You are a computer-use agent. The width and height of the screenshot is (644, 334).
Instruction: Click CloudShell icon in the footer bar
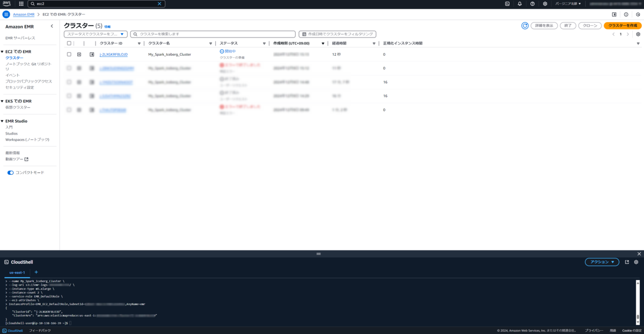point(5,331)
